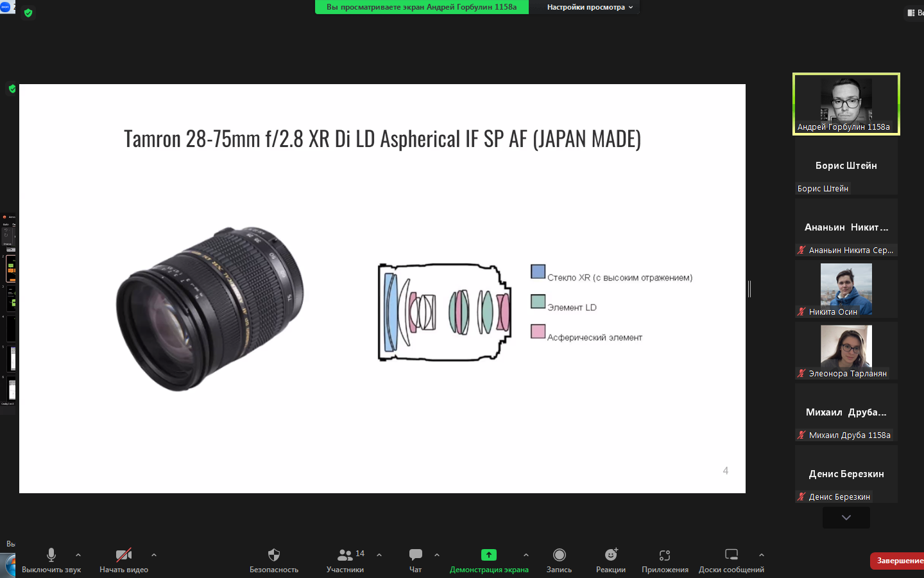Open video options arrow next to Начать видео
The width and height of the screenshot is (924, 578).
pyautogui.click(x=154, y=555)
